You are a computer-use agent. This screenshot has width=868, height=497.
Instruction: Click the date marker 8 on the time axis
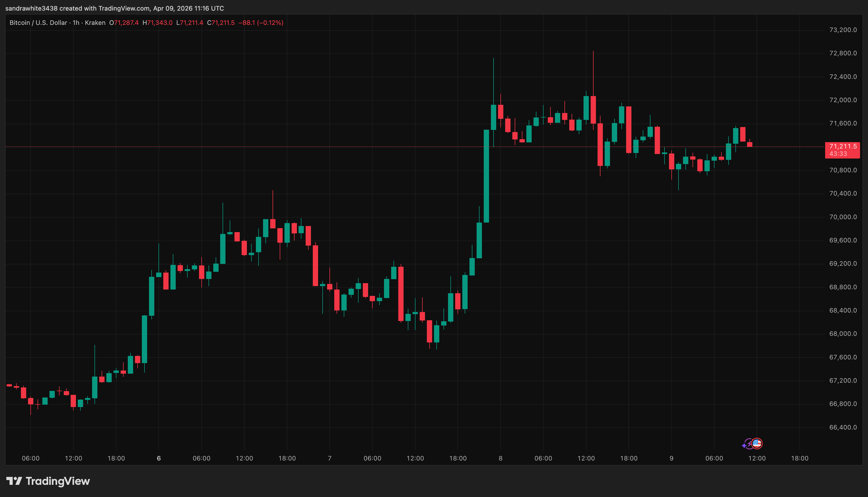pos(500,458)
